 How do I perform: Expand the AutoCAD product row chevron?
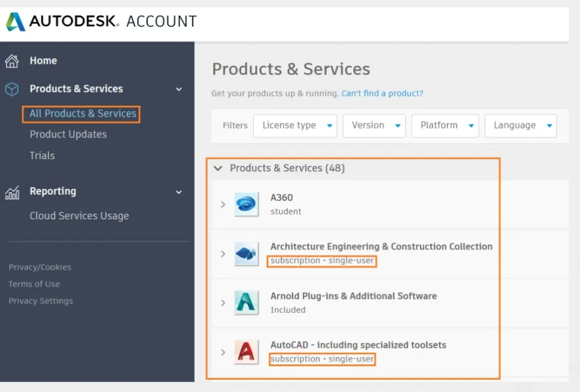click(x=223, y=352)
